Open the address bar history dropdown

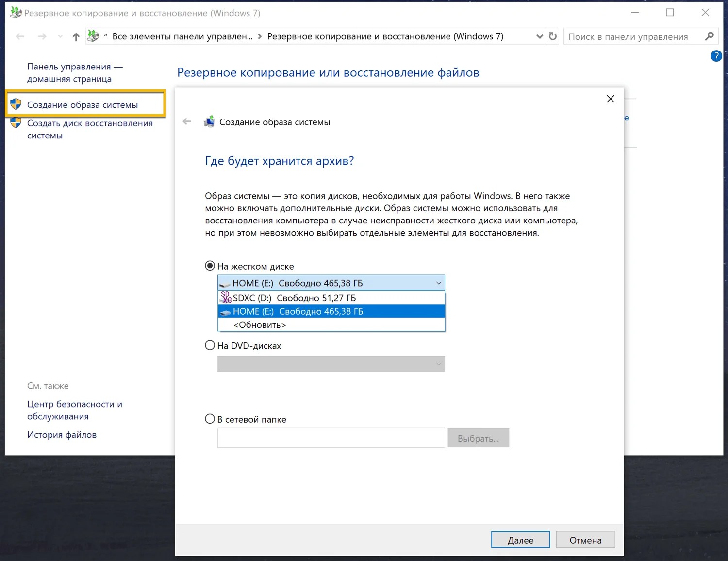(539, 36)
